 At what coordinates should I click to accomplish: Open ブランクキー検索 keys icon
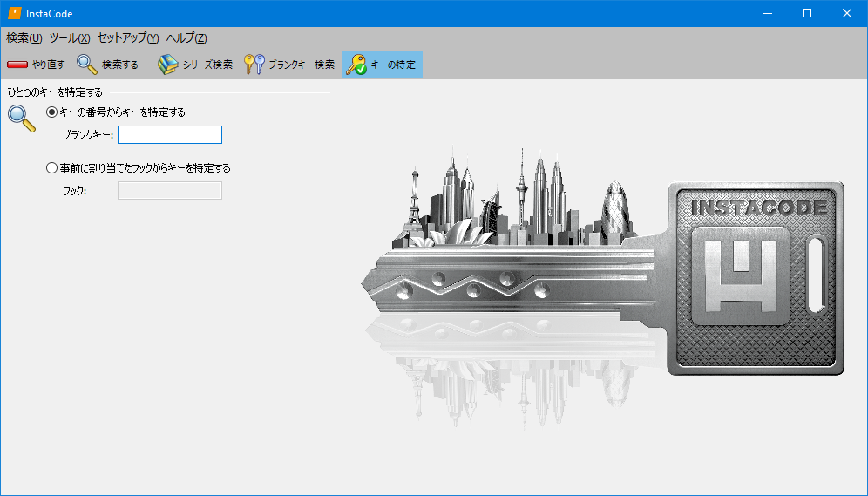[254, 65]
